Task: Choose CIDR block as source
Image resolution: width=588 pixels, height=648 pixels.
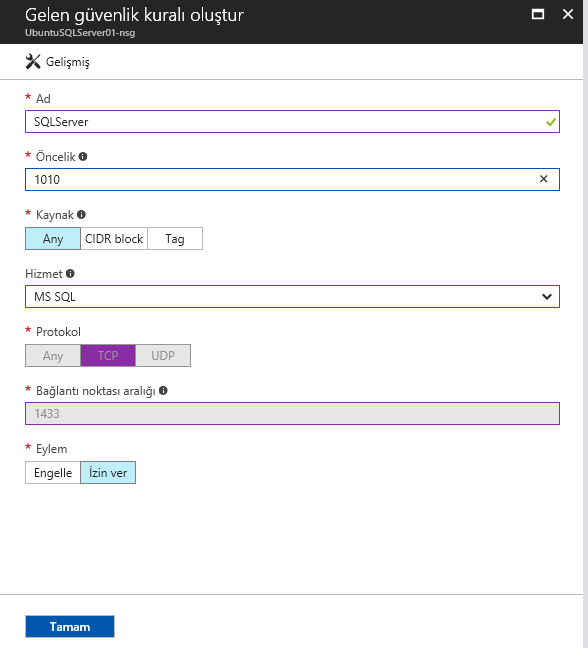Action: point(114,238)
